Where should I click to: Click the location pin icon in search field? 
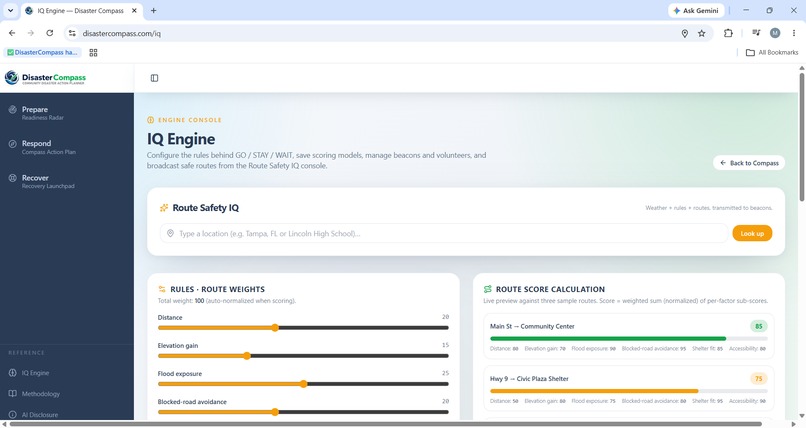coord(170,233)
